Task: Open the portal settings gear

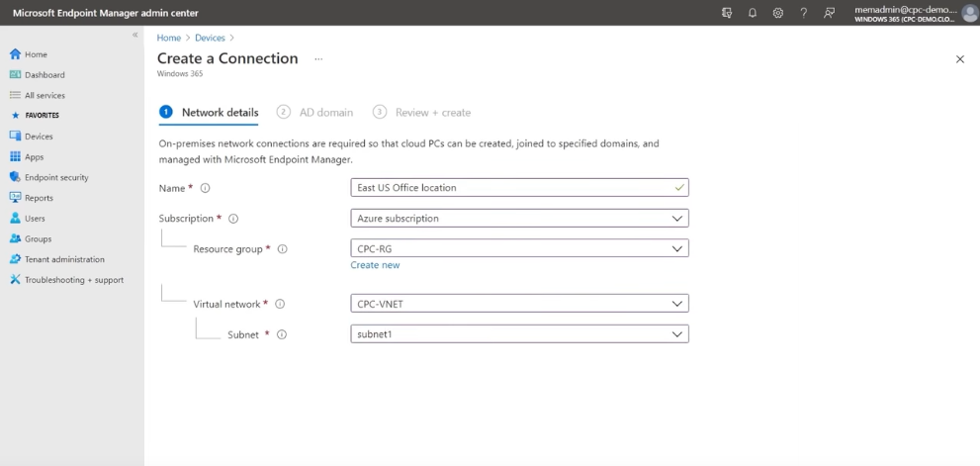Action: pyautogui.click(x=778, y=13)
